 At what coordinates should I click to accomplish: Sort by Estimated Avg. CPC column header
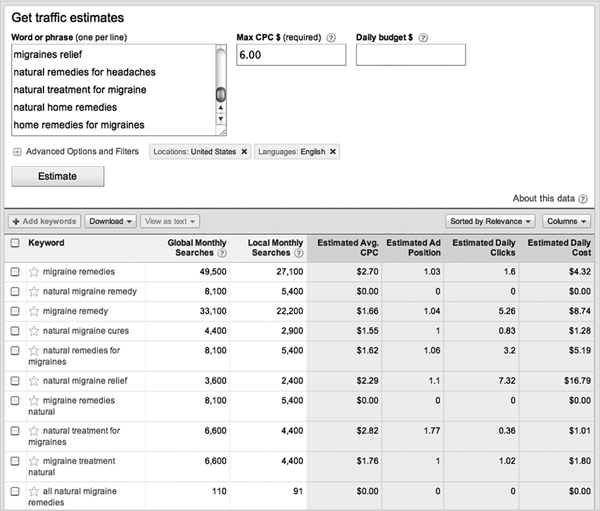[x=347, y=248]
